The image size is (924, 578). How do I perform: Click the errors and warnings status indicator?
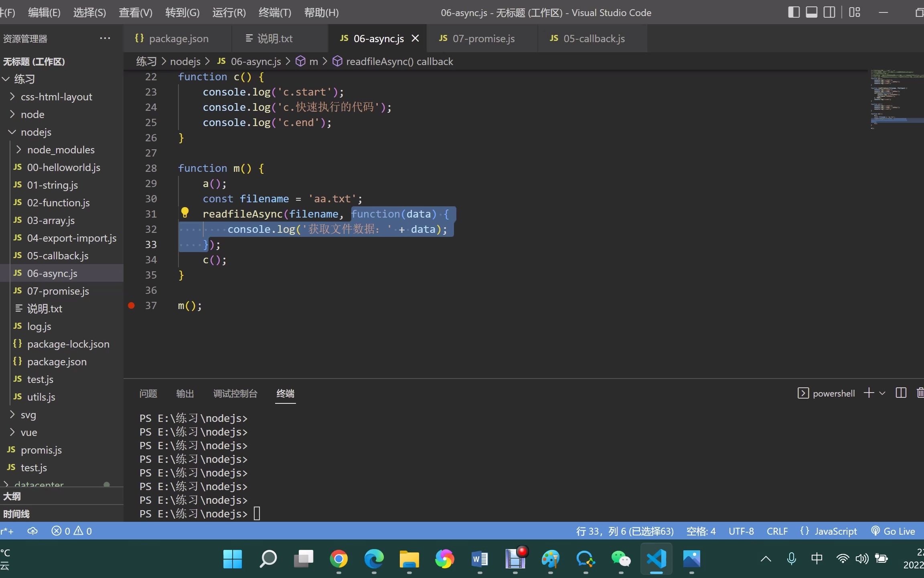tap(72, 531)
